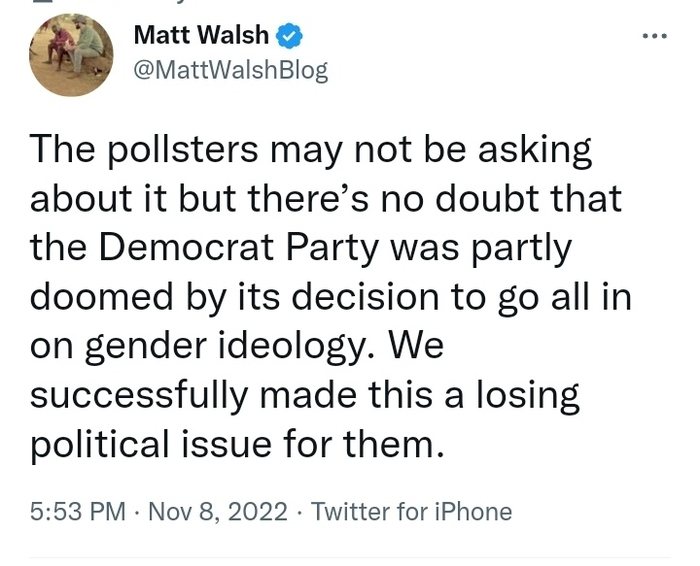The height and width of the screenshot is (566, 700).
Task: Click the word "asking" in the first tweet line
Action: tap(534, 150)
